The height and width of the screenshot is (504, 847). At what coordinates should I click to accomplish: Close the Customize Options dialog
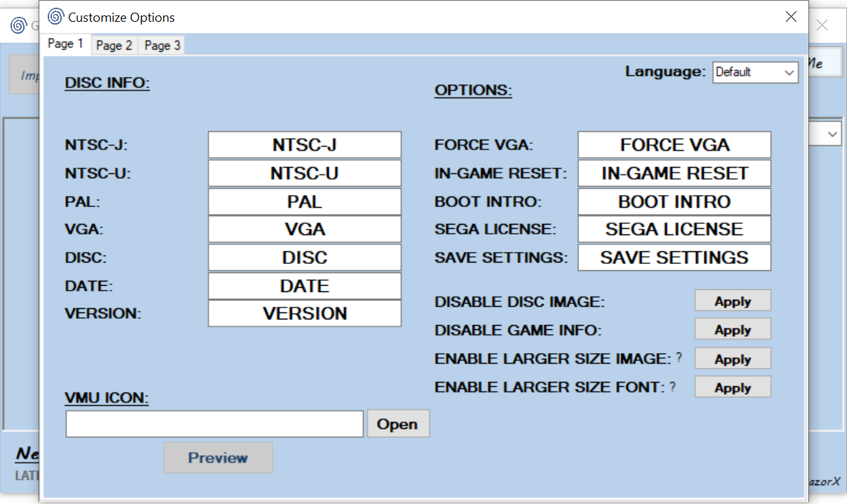click(x=791, y=17)
